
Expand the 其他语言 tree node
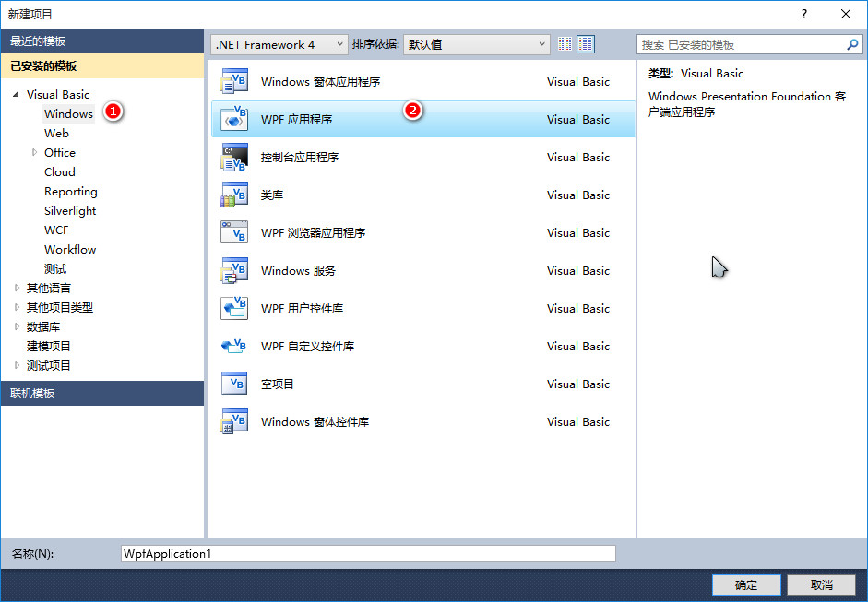point(17,288)
